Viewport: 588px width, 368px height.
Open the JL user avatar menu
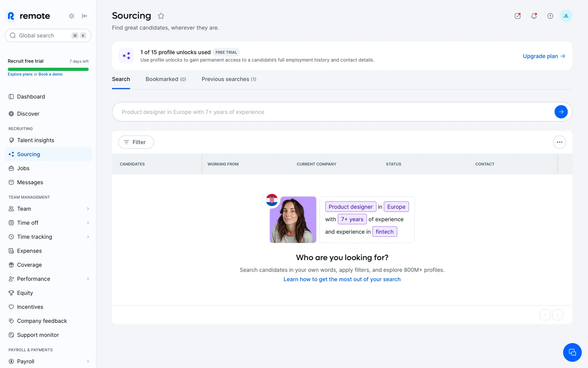566,16
